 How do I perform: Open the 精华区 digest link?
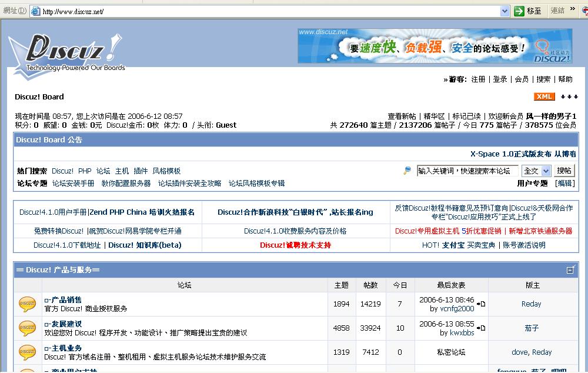point(435,116)
